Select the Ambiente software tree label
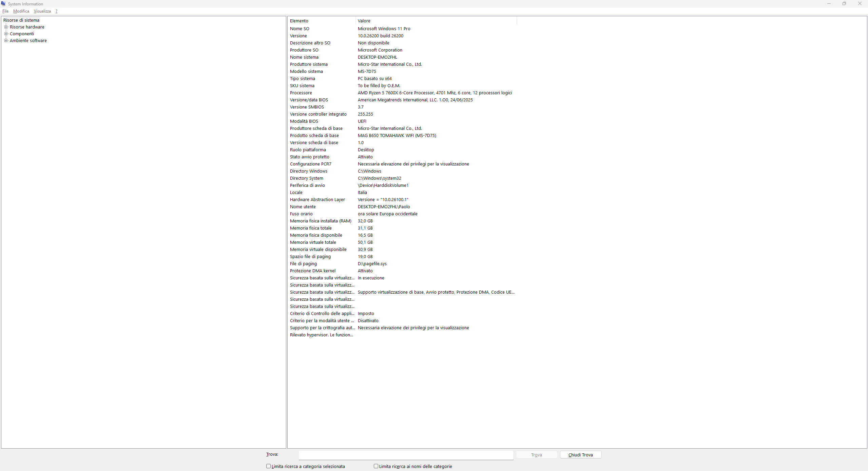The width and height of the screenshot is (868, 471). click(28, 40)
